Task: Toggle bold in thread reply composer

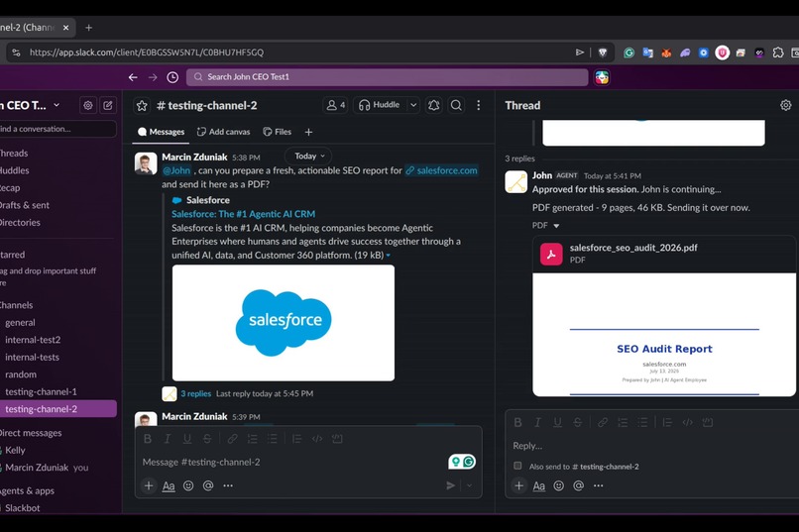Action: point(517,423)
